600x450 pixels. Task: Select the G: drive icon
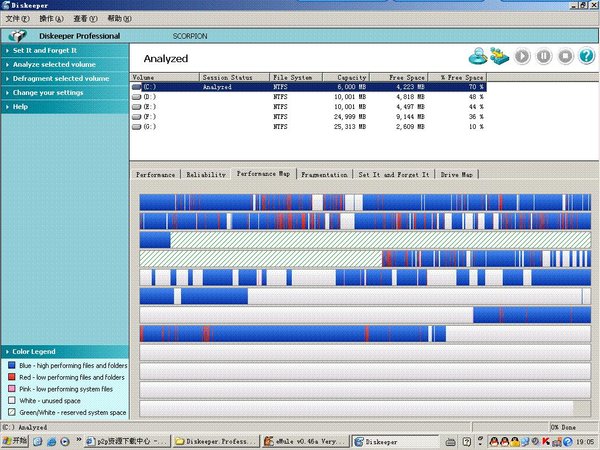(x=137, y=127)
